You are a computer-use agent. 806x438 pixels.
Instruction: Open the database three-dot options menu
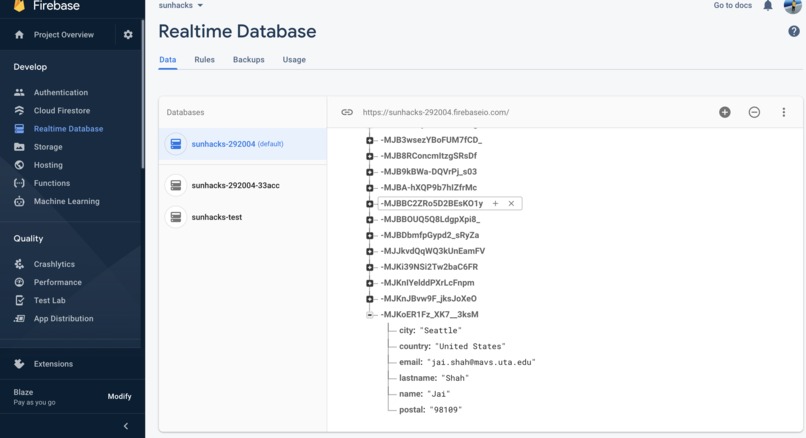point(783,112)
